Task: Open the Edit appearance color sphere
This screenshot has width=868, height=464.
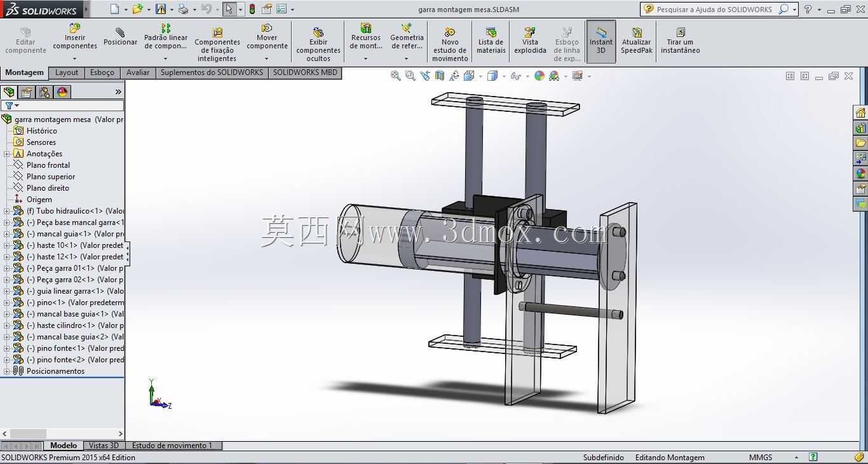Action: coord(539,76)
